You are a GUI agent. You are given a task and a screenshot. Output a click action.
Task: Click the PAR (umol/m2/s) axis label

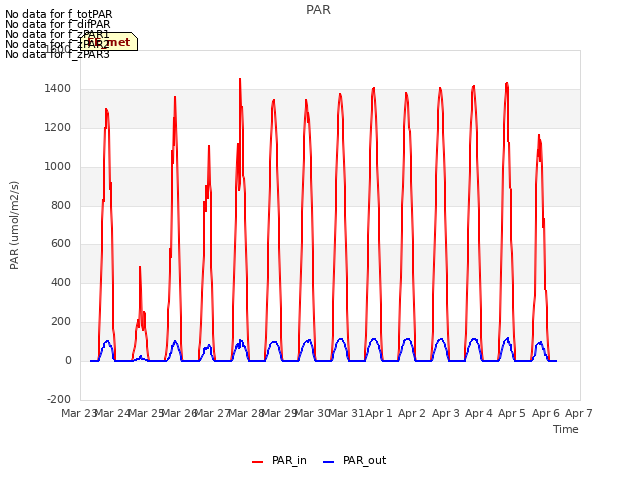coord(14,225)
